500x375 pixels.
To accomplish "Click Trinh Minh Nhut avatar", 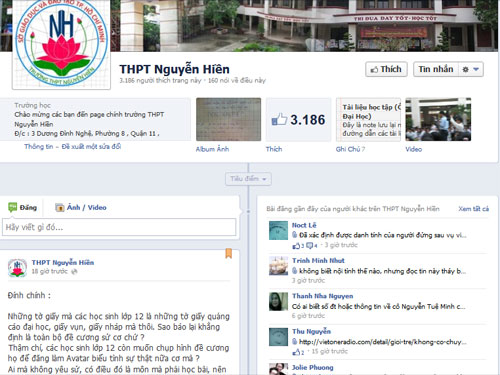I will [x=278, y=266].
